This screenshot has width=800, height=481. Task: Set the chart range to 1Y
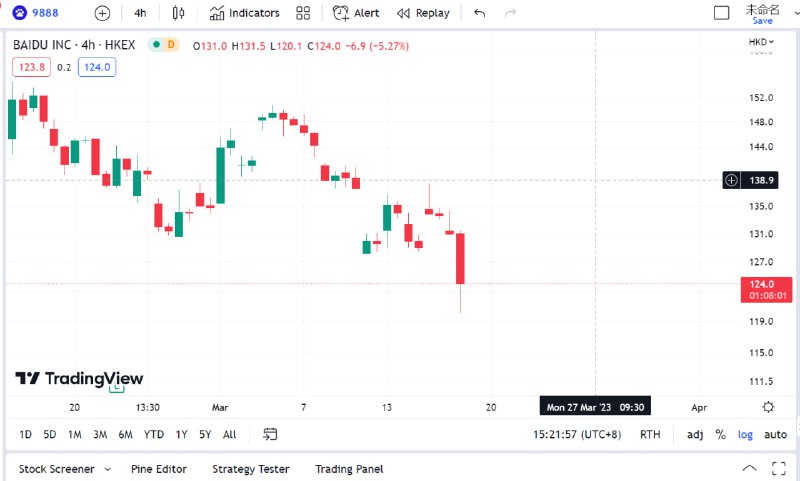[181, 434]
